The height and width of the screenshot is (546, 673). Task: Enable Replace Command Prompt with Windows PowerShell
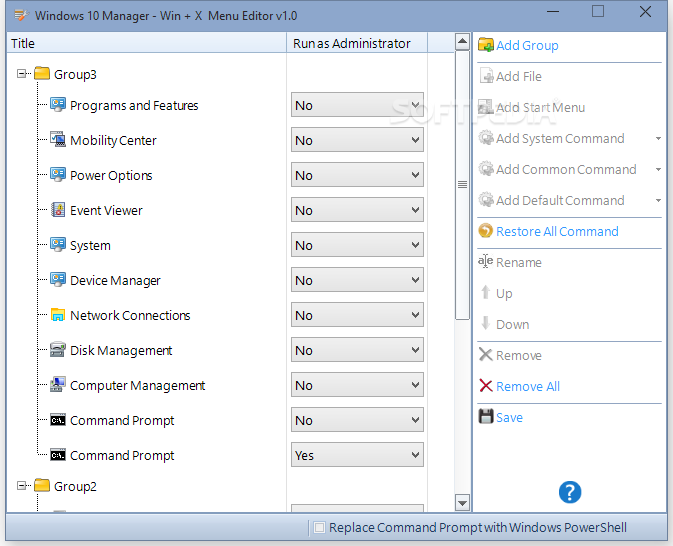[x=319, y=527]
